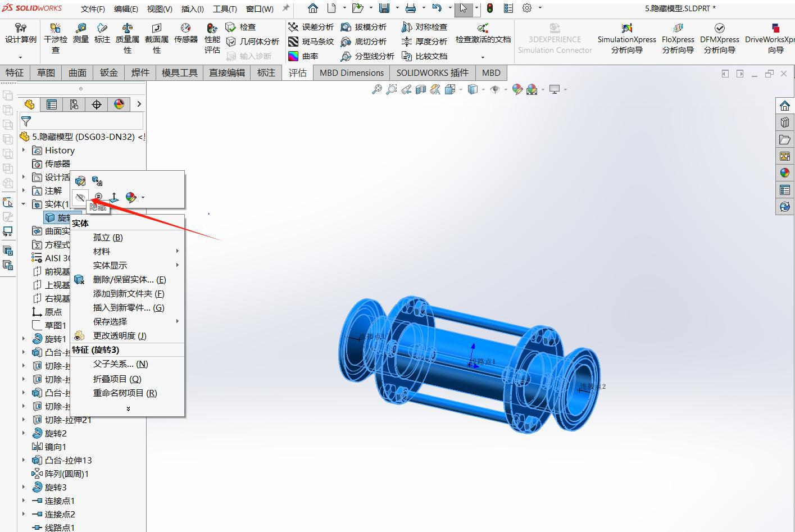This screenshot has width=795, height=532.
Task: Activate the Zoom to Area tool
Action: click(x=392, y=89)
